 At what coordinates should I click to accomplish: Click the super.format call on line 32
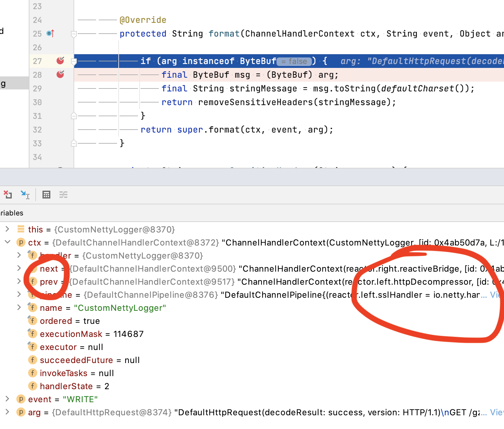pyautogui.click(x=209, y=130)
